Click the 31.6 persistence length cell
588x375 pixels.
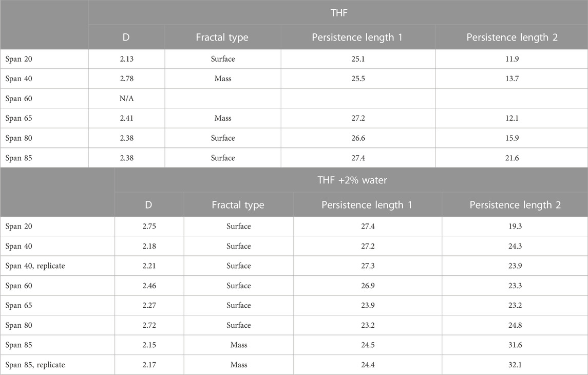515,345
